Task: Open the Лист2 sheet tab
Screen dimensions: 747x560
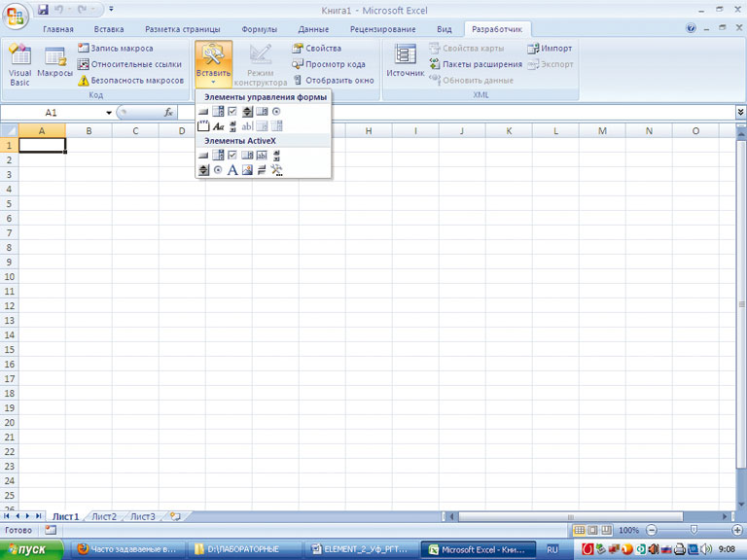Action: click(104, 516)
